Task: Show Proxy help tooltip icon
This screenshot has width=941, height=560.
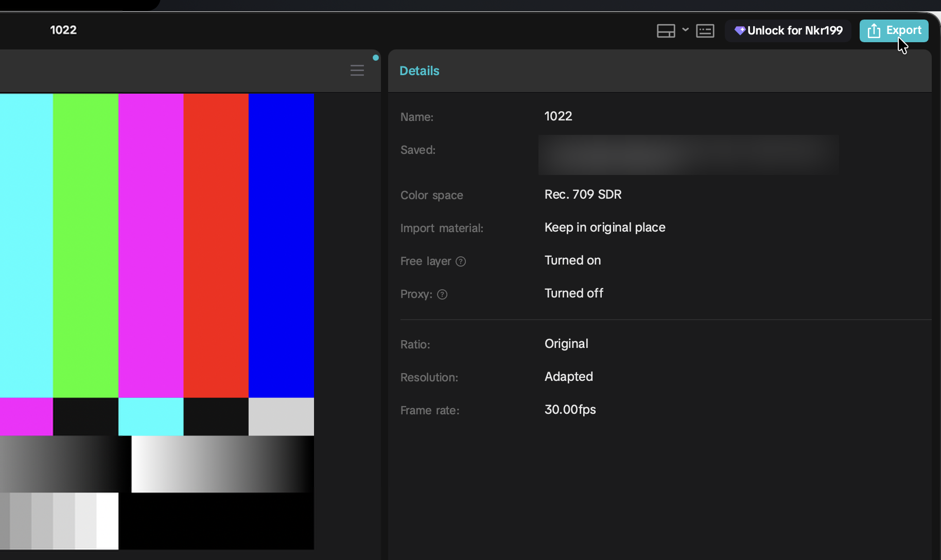Action: tap(442, 294)
